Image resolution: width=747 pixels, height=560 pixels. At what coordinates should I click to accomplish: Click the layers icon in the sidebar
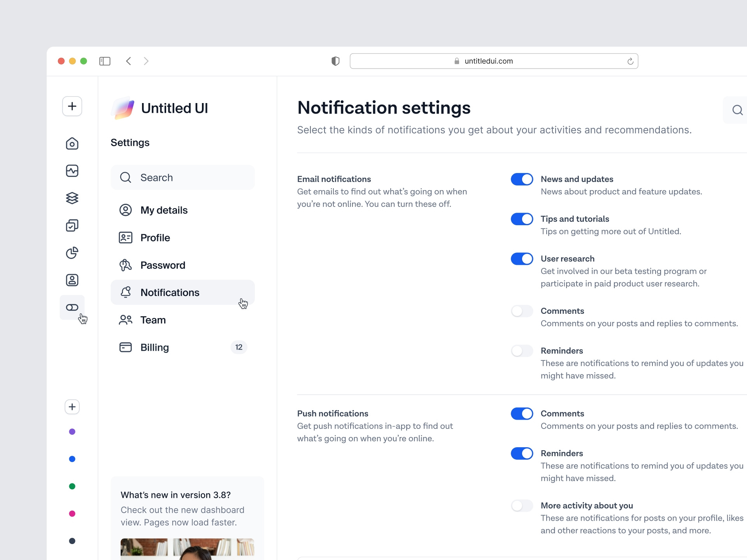click(x=72, y=198)
